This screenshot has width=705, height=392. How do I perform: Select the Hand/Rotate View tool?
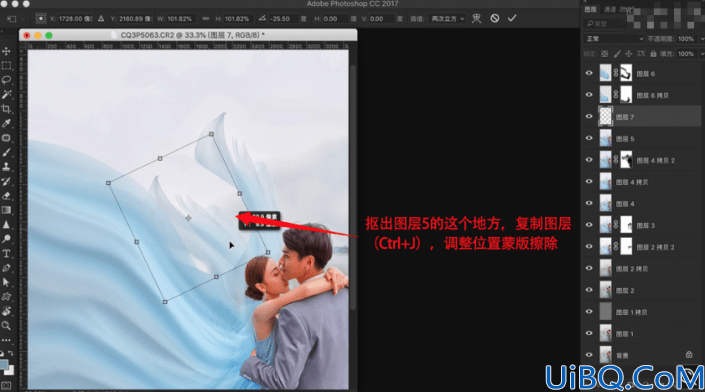(x=6, y=311)
